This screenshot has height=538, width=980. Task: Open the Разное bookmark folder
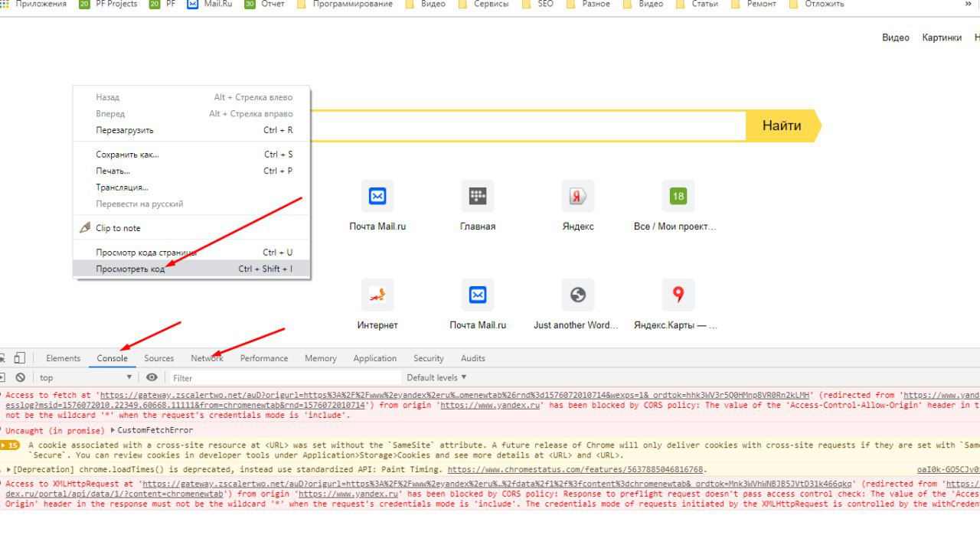pyautogui.click(x=588, y=4)
